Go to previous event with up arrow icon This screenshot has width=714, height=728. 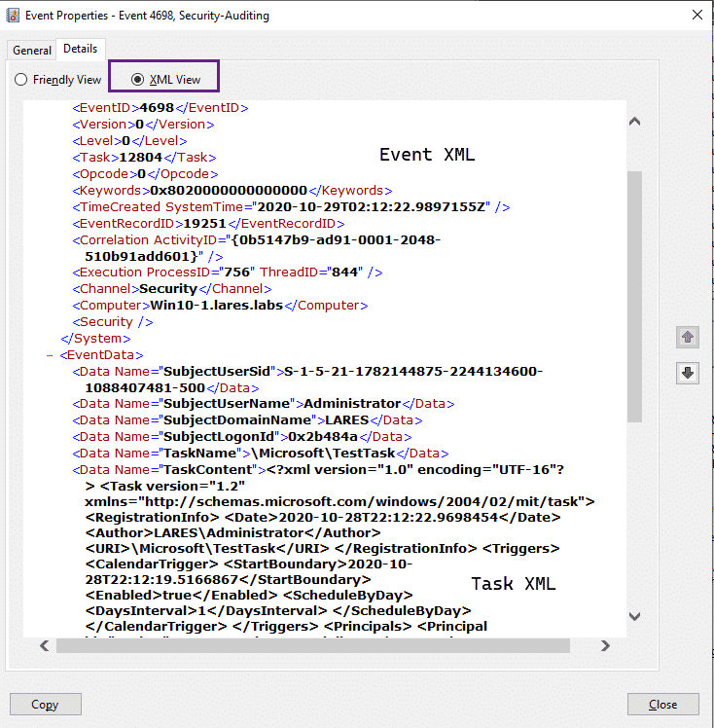688,337
